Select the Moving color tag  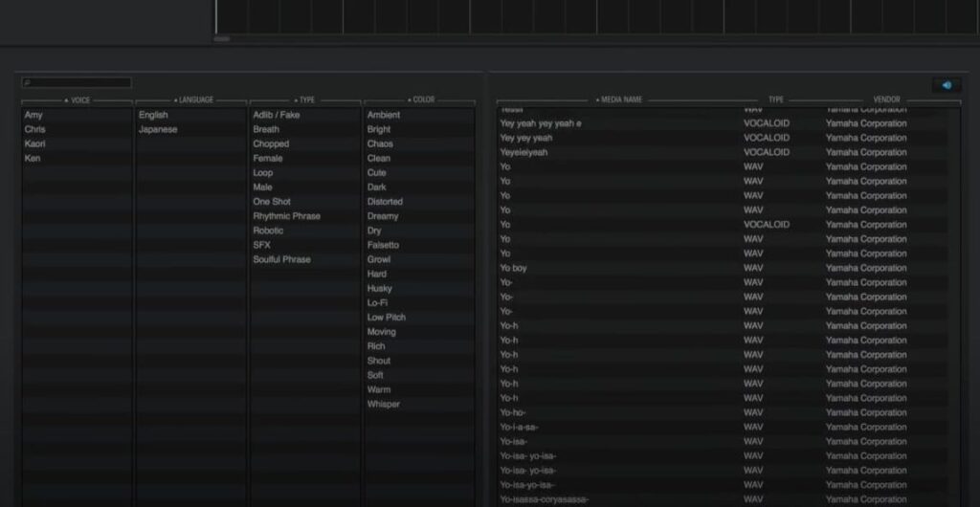click(x=420, y=332)
